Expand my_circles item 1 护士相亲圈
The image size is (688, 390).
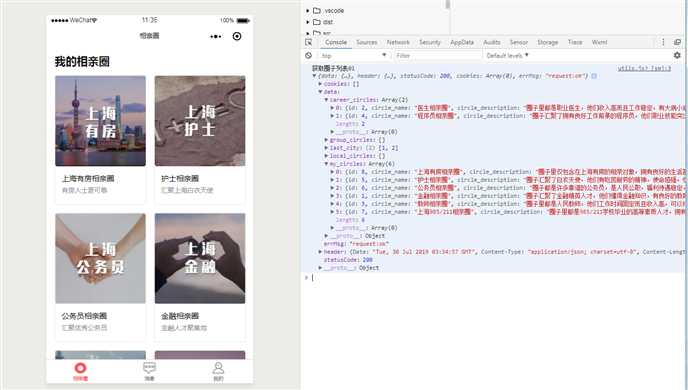click(332, 180)
